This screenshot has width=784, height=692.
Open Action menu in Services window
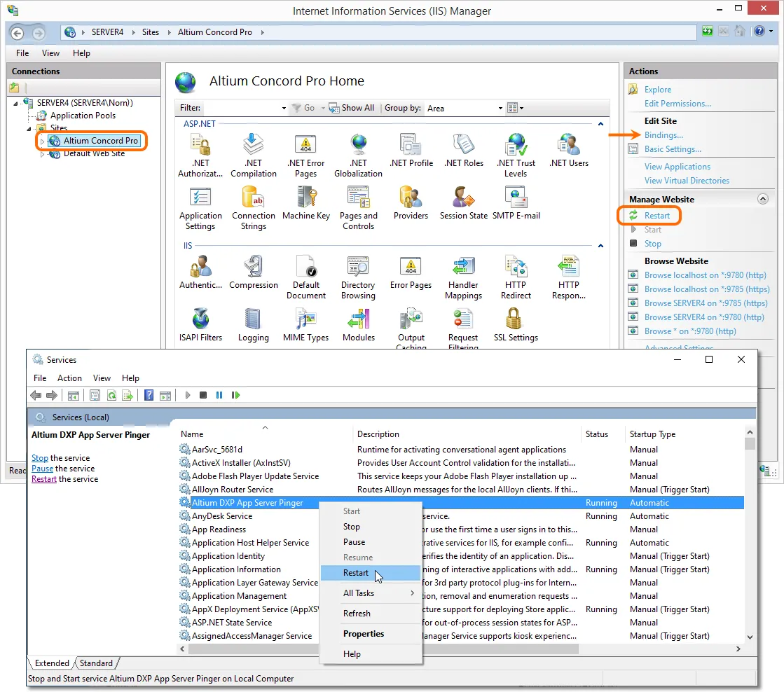(69, 378)
